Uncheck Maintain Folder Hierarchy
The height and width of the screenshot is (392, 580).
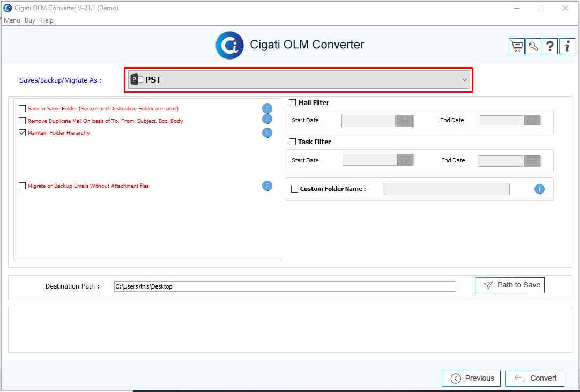coord(22,132)
